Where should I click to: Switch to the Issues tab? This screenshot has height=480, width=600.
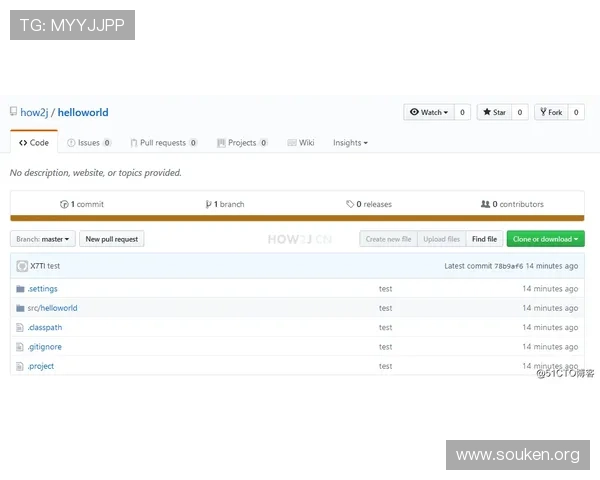tap(89, 143)
